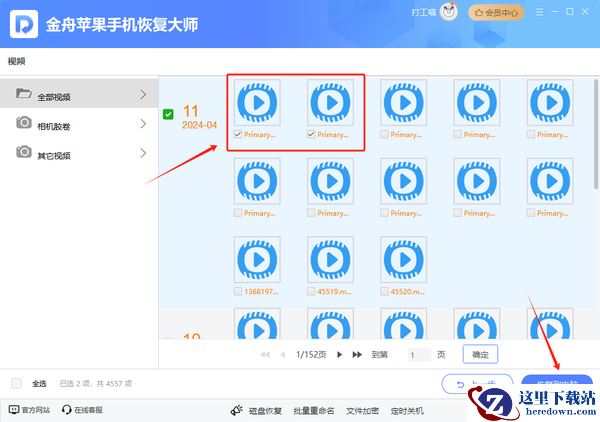Check the third Primary video in the first row

click(x=384, y=134)
